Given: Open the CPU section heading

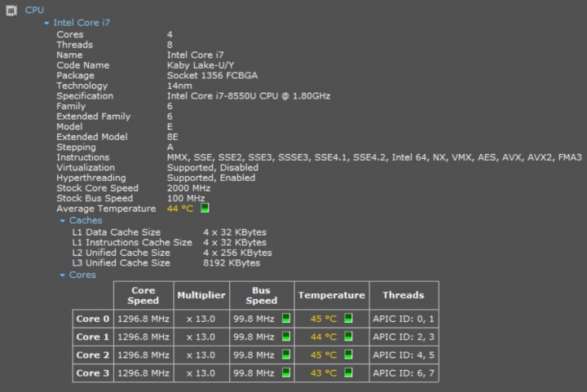Looking at the screenshot, I should 34,10.
